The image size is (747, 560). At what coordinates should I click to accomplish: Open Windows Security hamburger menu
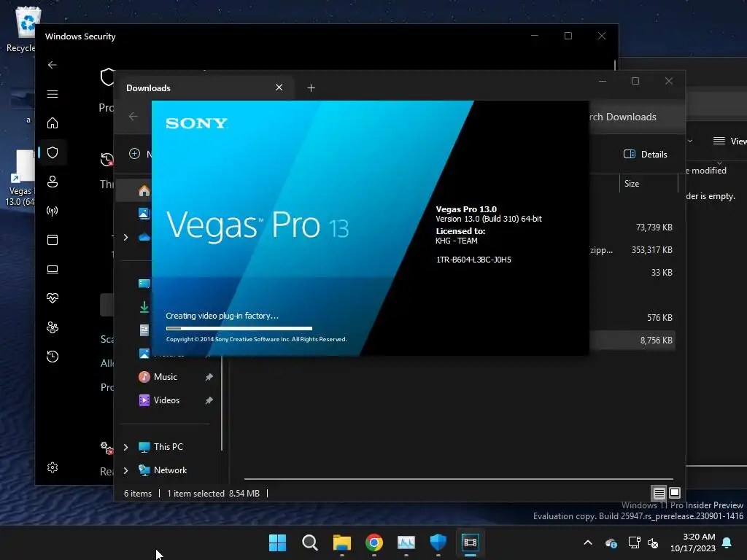tap(53, 94)
